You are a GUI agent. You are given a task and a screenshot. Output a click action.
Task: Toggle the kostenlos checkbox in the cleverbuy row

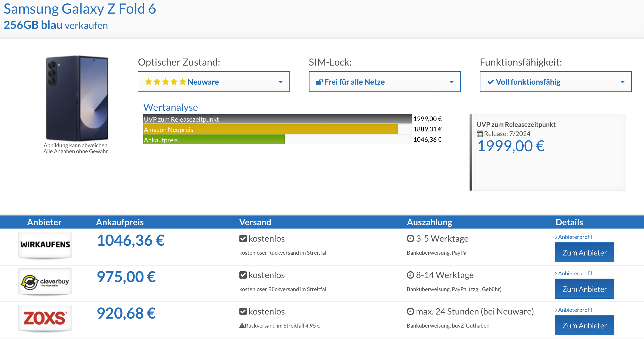click(243, 275)
